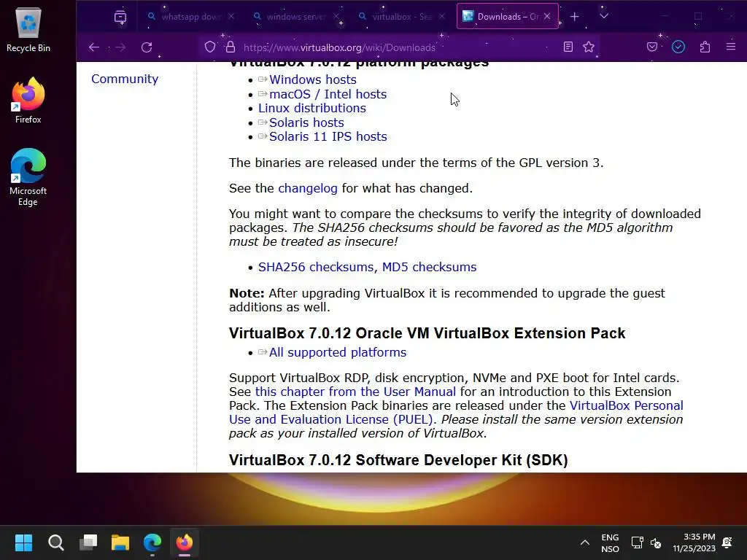Close the virtualbox search tab

pyautogui.click(x=442, y=16)
